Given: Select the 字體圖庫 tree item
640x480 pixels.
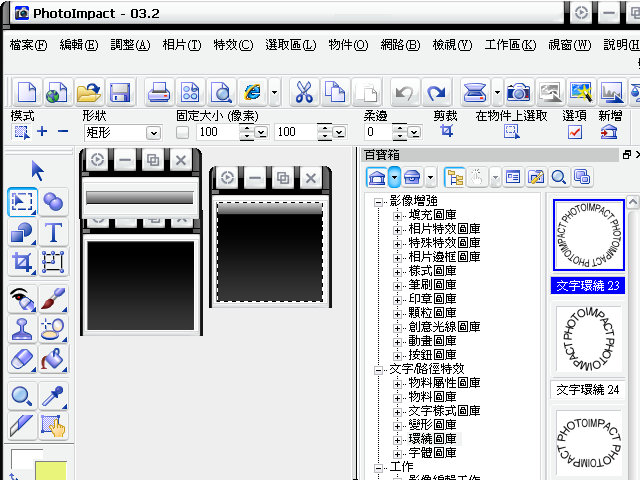Looking at the screenshot, I should coord(432,453).
